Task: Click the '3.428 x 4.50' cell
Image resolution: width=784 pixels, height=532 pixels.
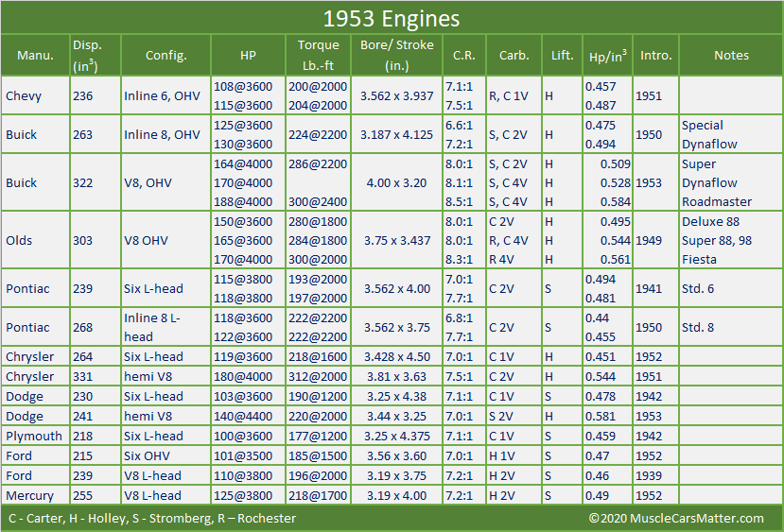Action: coord(397,356)
